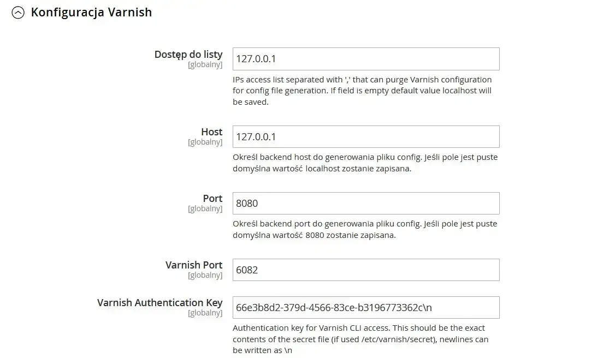Click the [globalny] scope under Varnish Port
This screenshot has width=603, height=364.
pos(205,275)
